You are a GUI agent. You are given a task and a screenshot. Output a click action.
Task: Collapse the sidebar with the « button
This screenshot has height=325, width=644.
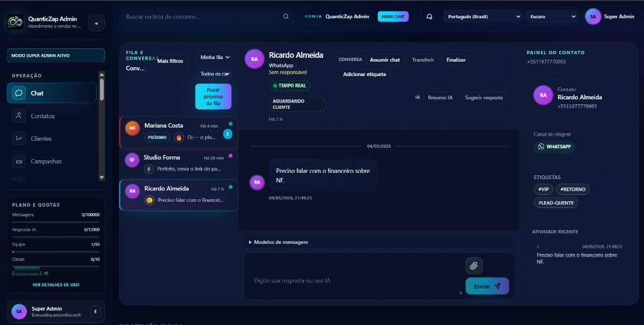point(96,23)
